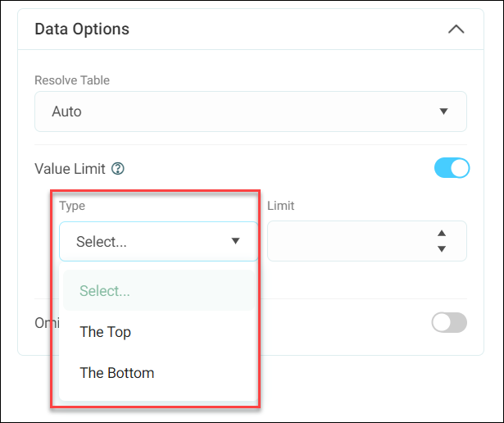
Task: Click the Type Select... combo box
Action: tap(159, 241)
